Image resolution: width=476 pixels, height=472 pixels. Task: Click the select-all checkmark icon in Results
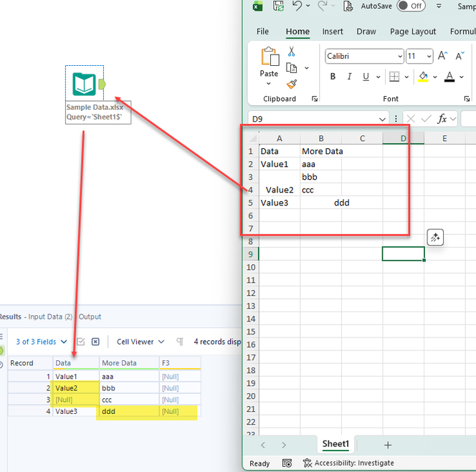[x=81, y=342]
